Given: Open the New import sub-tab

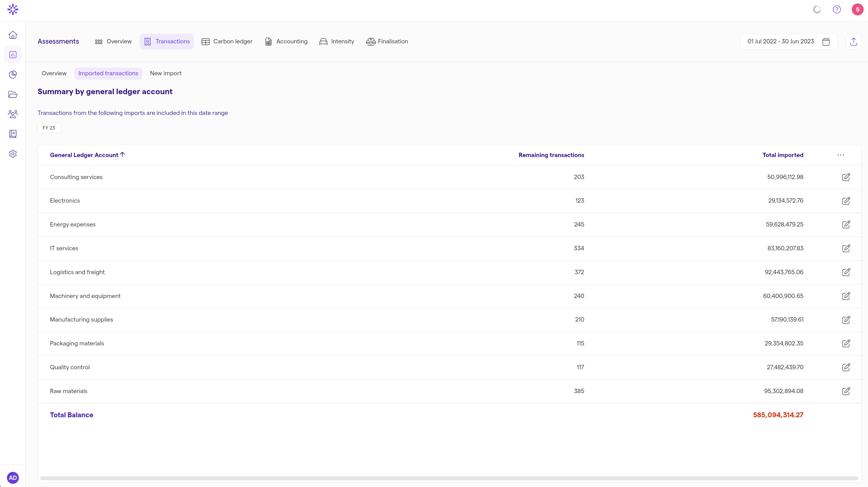Looking at the screenshot, I should [165, 73].
